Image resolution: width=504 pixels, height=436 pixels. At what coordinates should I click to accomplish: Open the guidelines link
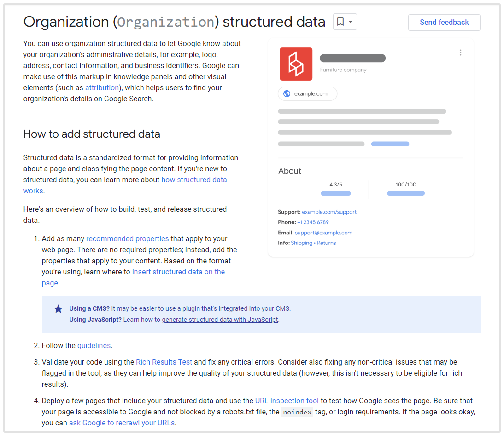[94, 345]
